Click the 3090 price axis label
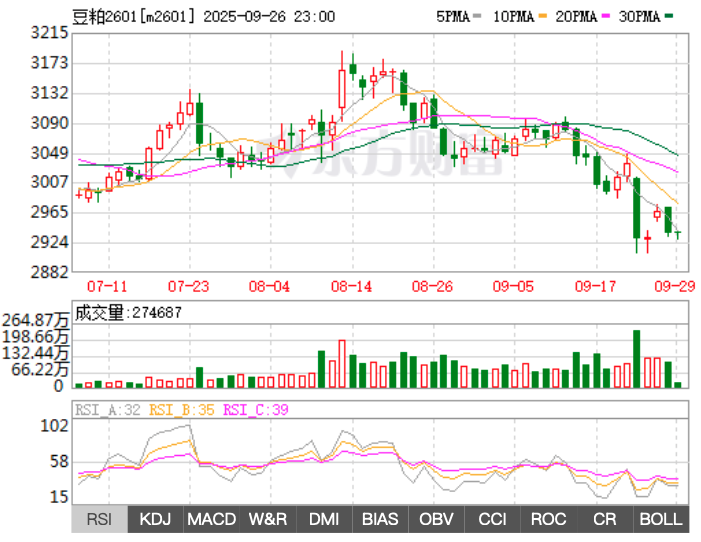Screen dimensions: 701x542 [49, 123]
